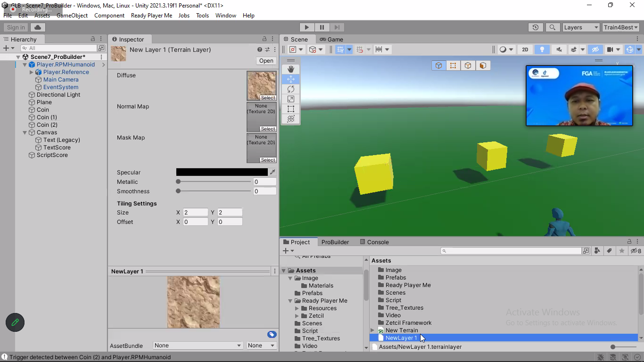Select the Scale tool in scene overlay
The image size is (644, 362).
tap(291, 99)
